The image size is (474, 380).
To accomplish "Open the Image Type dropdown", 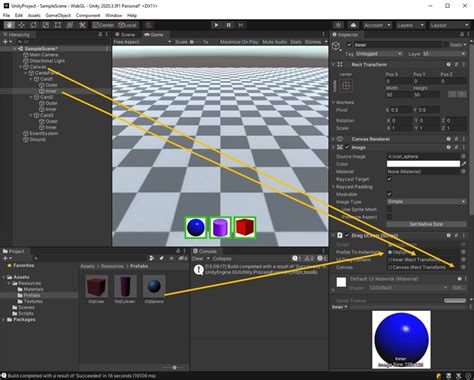I will tap(426, 202).
